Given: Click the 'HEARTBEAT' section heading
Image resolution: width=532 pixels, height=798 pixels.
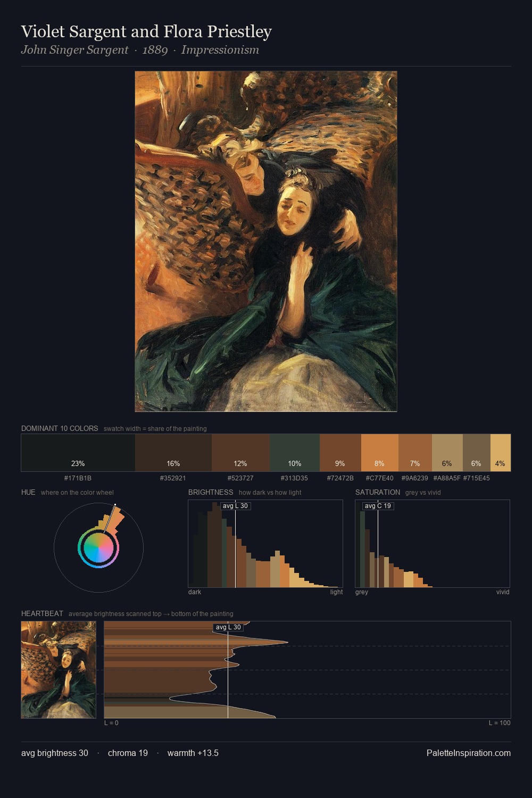Looking at the screenshot, I should tap(42, 613).
